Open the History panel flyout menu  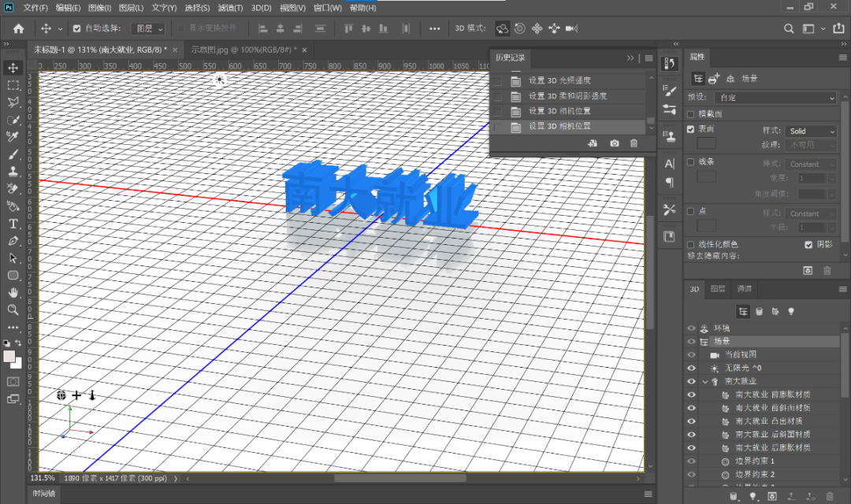click(x=648, y=58)
